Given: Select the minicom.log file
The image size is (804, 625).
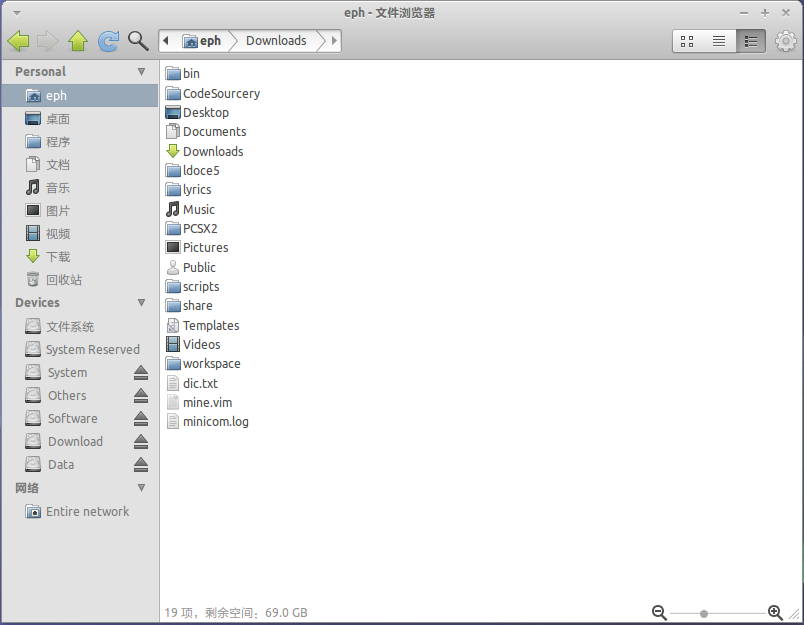Looking at the screenshot, I should 207,421.
